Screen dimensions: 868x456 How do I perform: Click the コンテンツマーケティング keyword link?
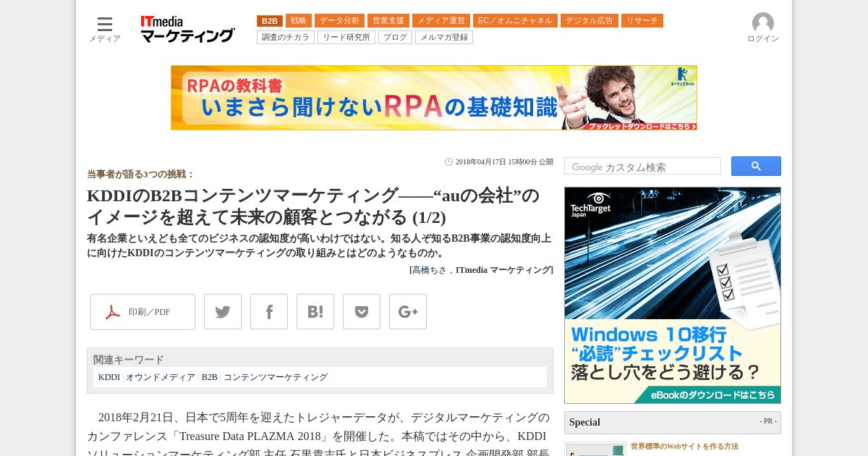(275, 377)
